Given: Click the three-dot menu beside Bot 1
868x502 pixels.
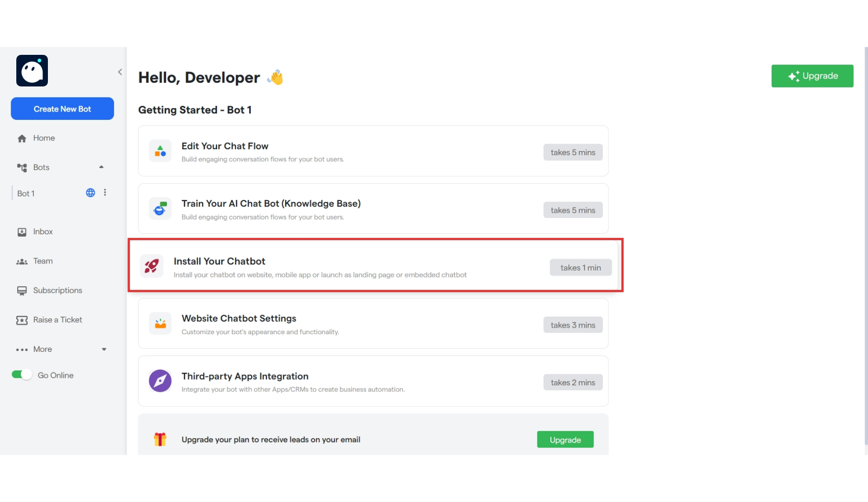Looking at the screenshot, I should pyautogui.click(x=105, y=192).
